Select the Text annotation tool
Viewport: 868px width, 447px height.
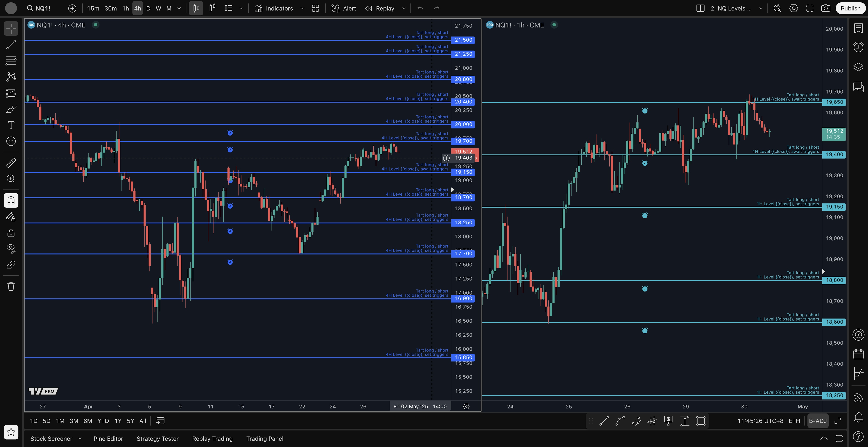point(11,125)
